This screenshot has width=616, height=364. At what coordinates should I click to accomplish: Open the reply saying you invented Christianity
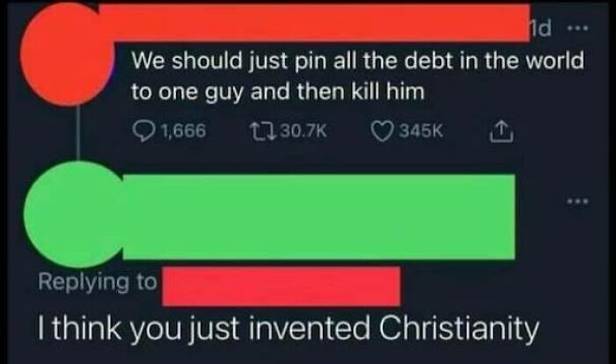[x=288, y=329]
